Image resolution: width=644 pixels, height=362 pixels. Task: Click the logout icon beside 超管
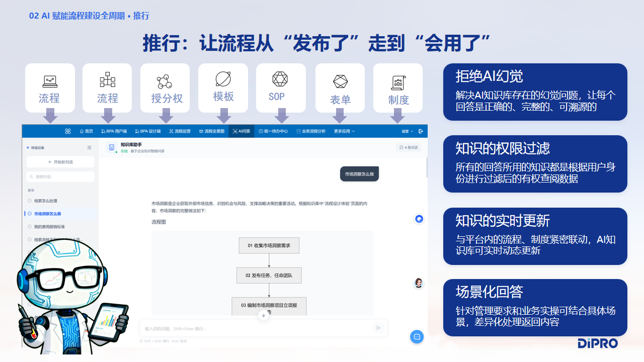click(421, 131)
